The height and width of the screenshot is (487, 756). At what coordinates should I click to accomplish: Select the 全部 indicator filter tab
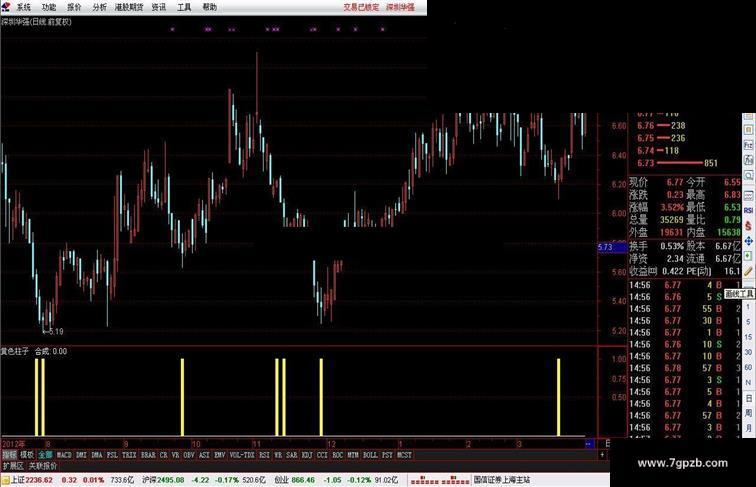pyautogui.click(x=45, y=455)
